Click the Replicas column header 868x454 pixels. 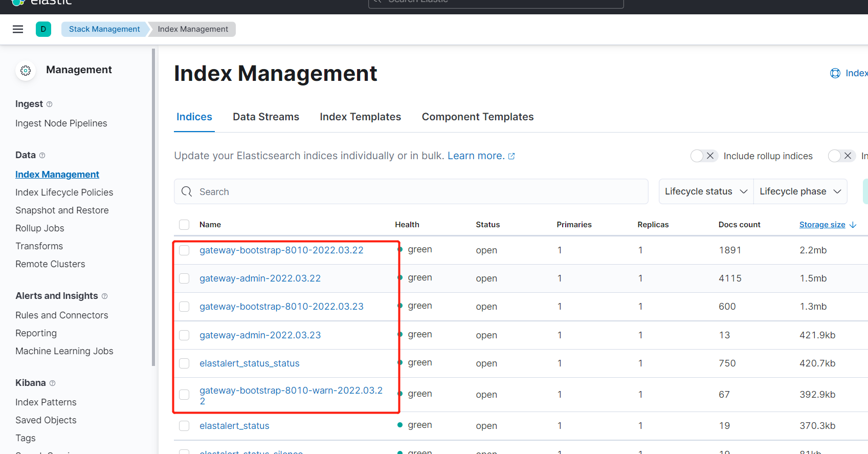point(653,225)
